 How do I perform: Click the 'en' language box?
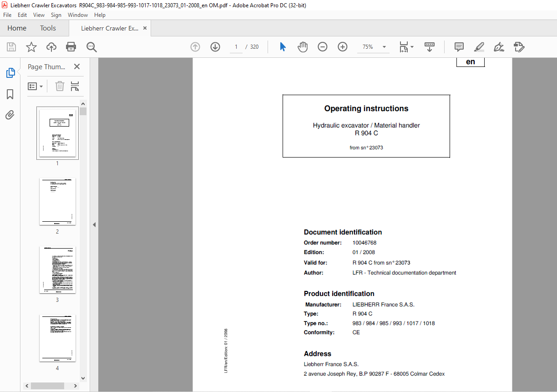click(471, 62)
